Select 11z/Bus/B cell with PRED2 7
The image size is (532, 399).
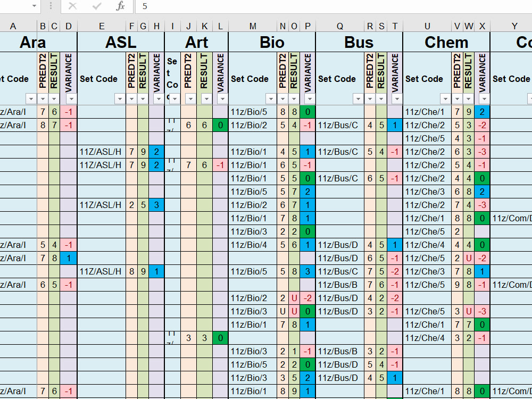coord(340,285)
